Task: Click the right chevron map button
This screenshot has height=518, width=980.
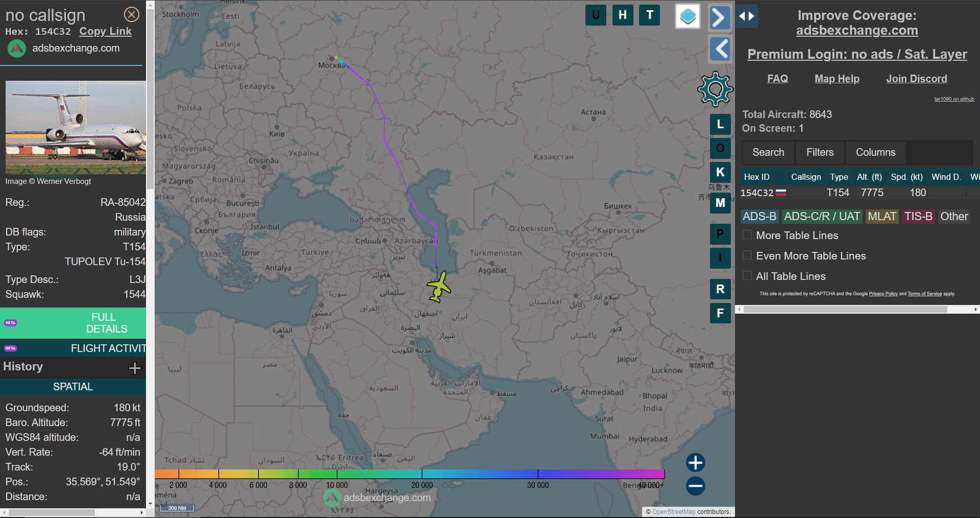Action: (720, 18)
